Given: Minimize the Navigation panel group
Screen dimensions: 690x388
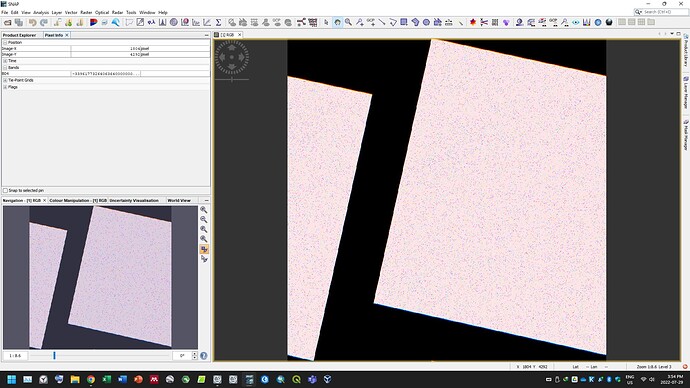Looking at the screenshot, I should (206, 200).
